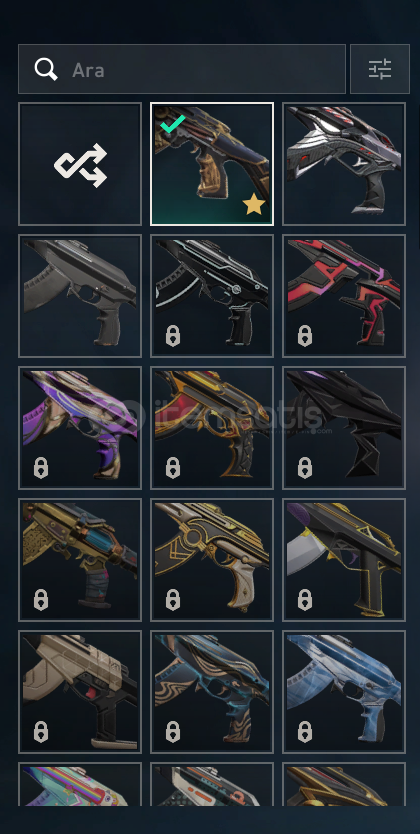Click the gold favorite star icon
Screen dimensions: 420x834
[254, 204]
